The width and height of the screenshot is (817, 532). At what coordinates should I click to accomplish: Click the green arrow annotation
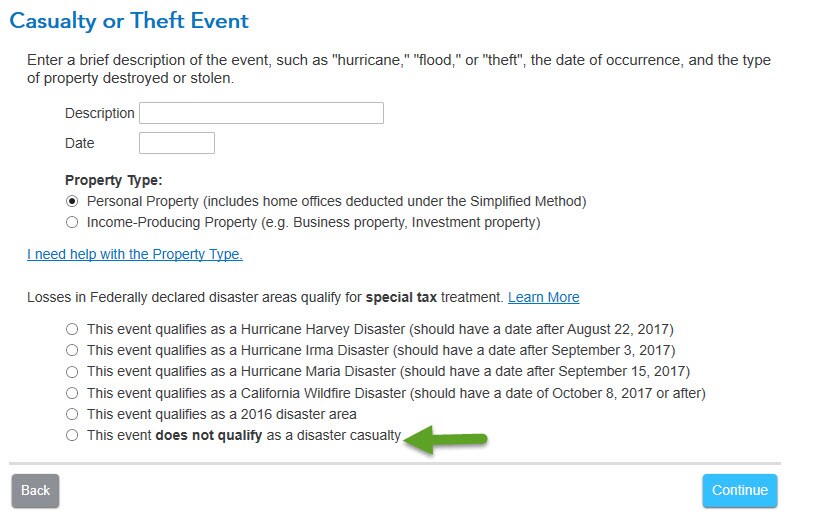pyautogui.click(x=445, y=439)
